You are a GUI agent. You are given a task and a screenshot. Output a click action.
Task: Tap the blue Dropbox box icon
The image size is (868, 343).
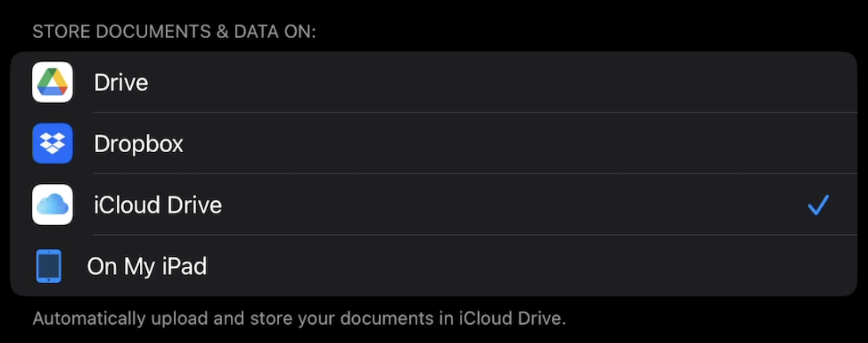pos(52,144)
